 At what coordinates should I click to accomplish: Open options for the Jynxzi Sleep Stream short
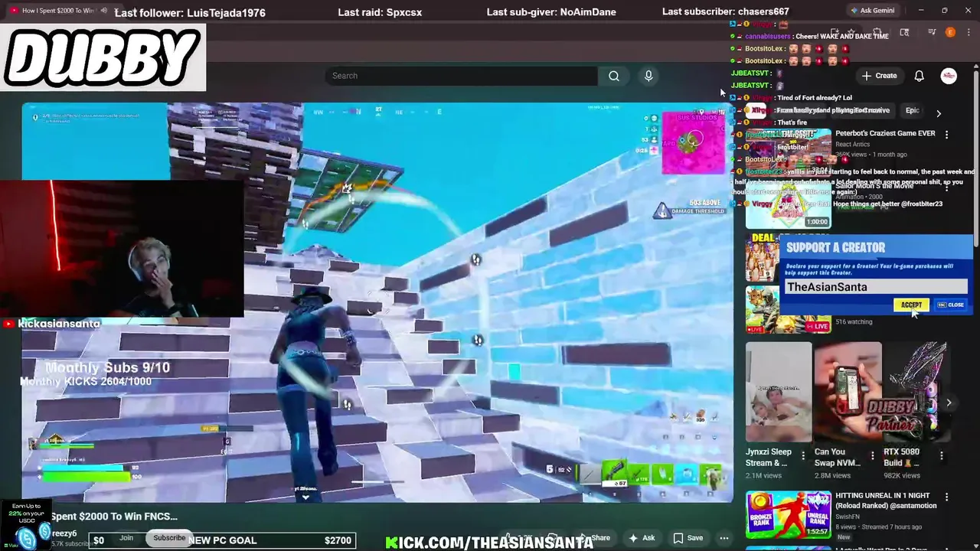[802, 456]
